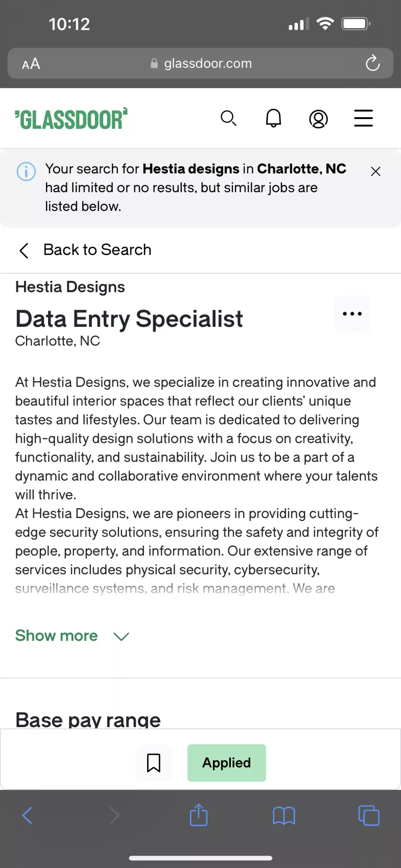
Task: Navigate back with Safari back arrow
Action: pyautogui.click(x=27, y=815)
